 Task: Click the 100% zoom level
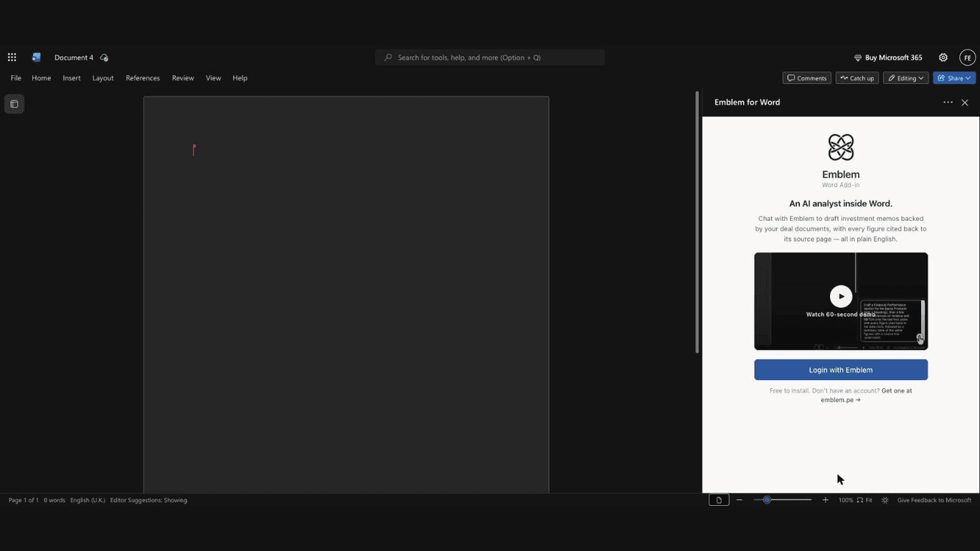click(846, 500)
